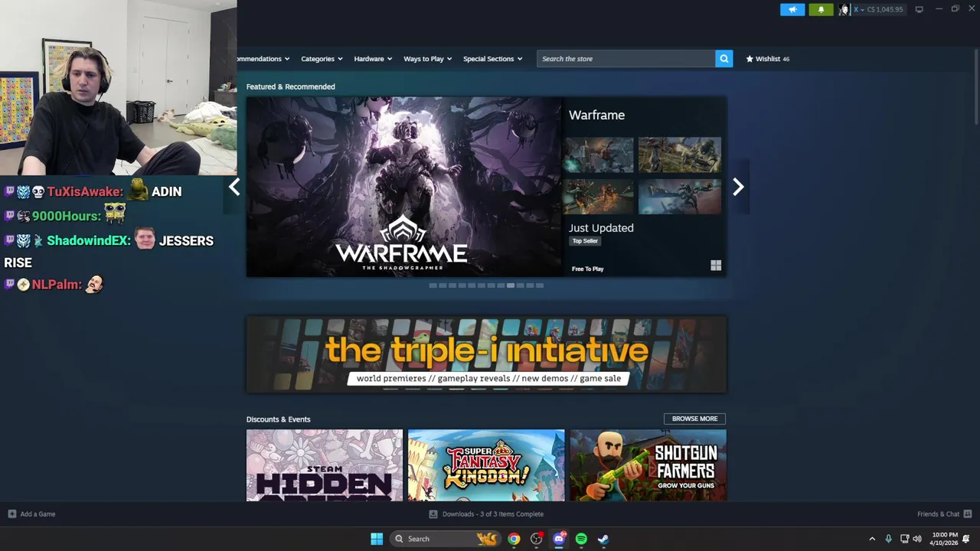This screenshot has width=980, height=551.
Task: Open the Wishlist 46 link
Action: click(x=768, y=59)
